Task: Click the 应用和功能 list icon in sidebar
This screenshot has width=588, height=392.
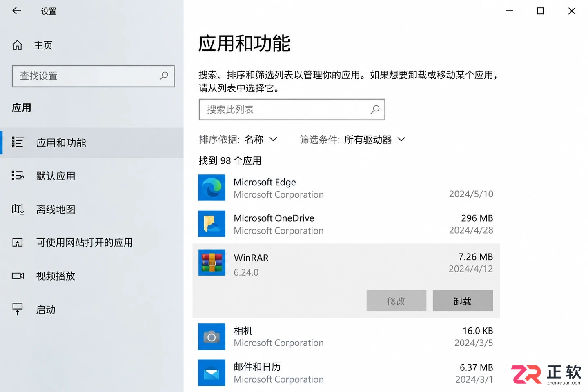Action: (18, 142)
